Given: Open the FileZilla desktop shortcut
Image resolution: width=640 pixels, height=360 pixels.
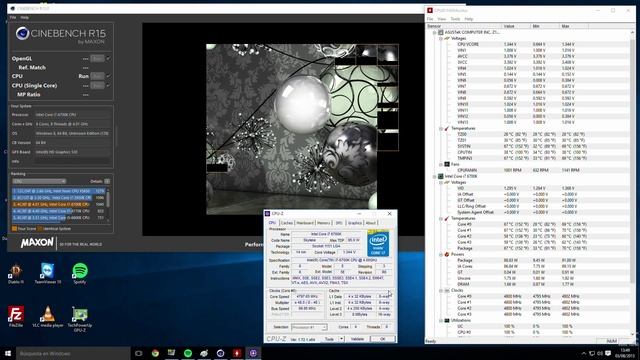Looking at the screenshot, I should [x=16, y=317].
